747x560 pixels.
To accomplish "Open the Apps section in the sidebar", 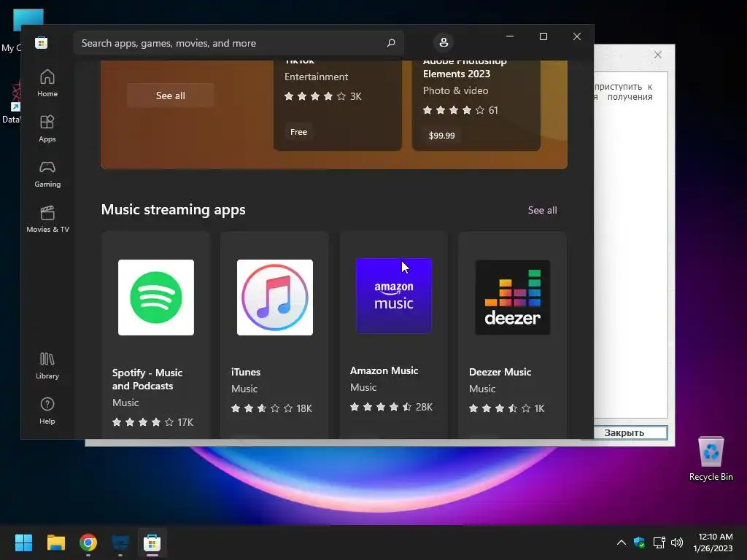I will click(x=47, y=128).
